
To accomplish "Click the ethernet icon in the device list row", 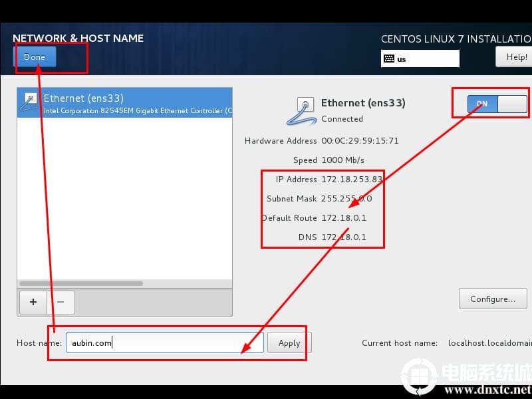I will point(29,102).
